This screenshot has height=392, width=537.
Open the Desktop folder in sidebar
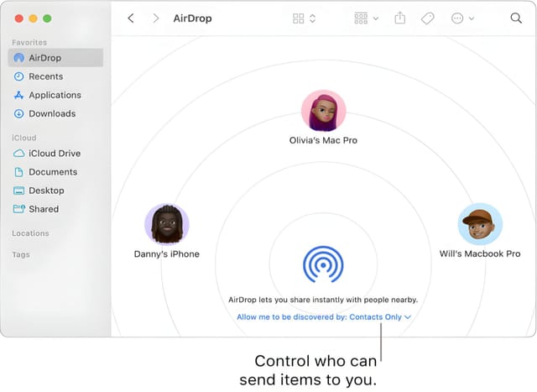(x=46, y=191)
